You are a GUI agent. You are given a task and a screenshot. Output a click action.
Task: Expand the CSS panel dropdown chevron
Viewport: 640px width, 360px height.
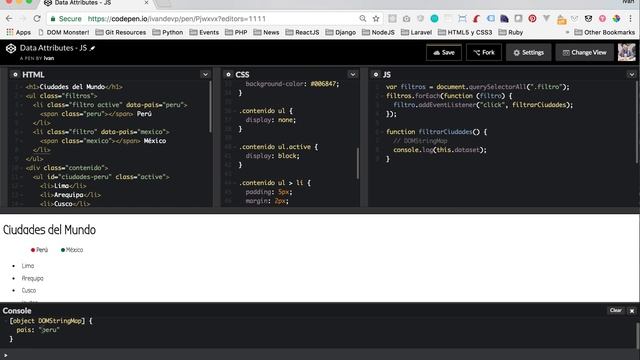pyautogui.click(x=353, y=75)
